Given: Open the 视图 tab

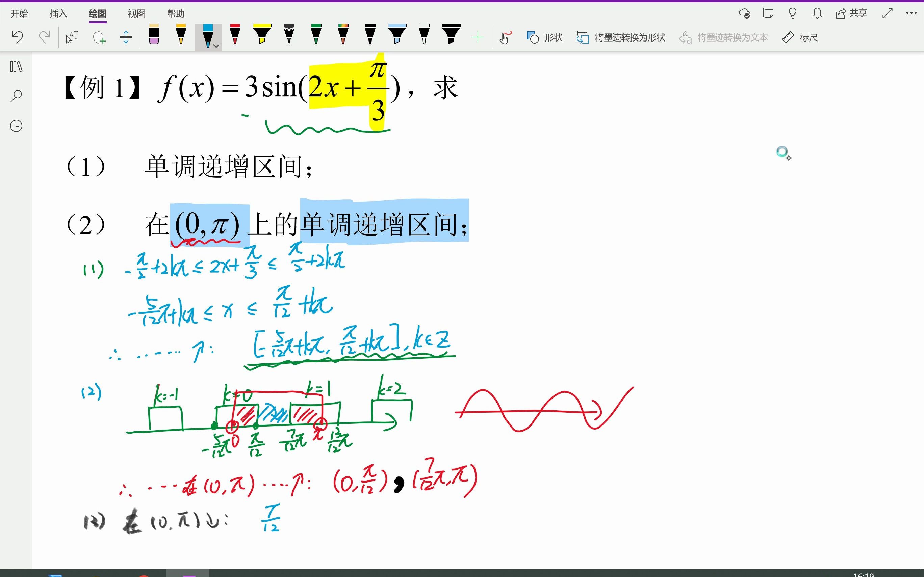Looking at the screenshot, I should pos(136,14).
